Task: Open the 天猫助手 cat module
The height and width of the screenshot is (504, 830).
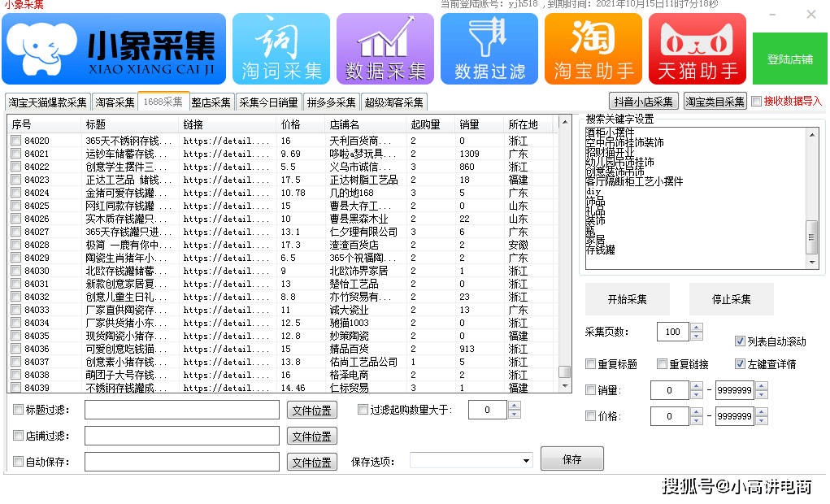Action: pyautogui.click(x=697, y=50)
